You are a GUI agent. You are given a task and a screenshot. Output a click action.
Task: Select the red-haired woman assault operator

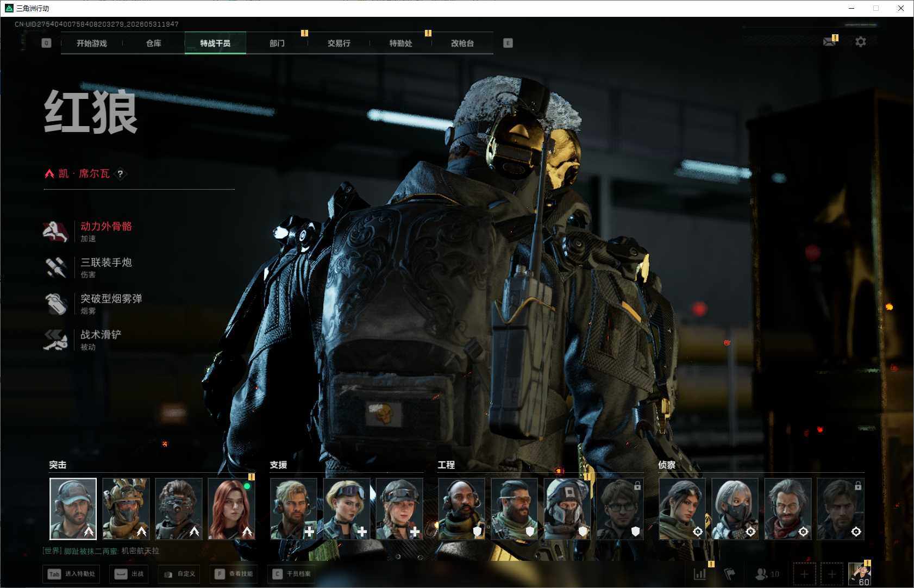[x=231, y=509]
